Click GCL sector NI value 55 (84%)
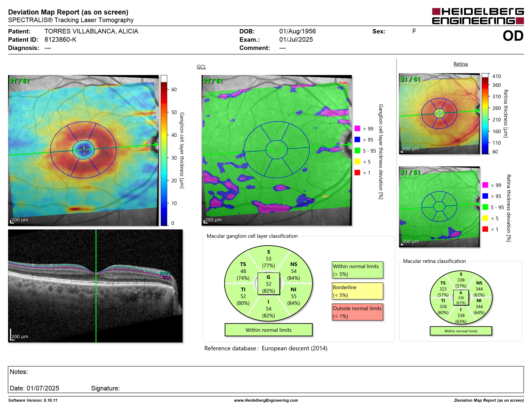 pyautogui.click(x=294, y=300)
